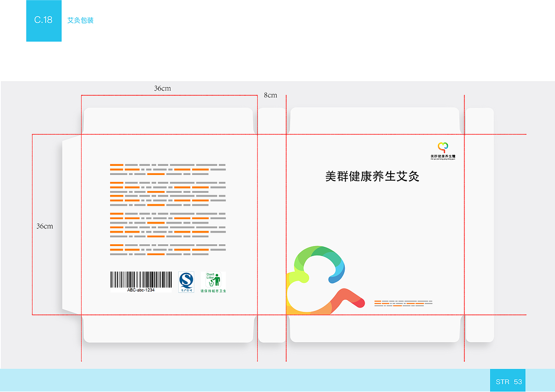Click the STR 53 page number badge
Viewport: 555px width, 392px height.
tap(508, 381)
